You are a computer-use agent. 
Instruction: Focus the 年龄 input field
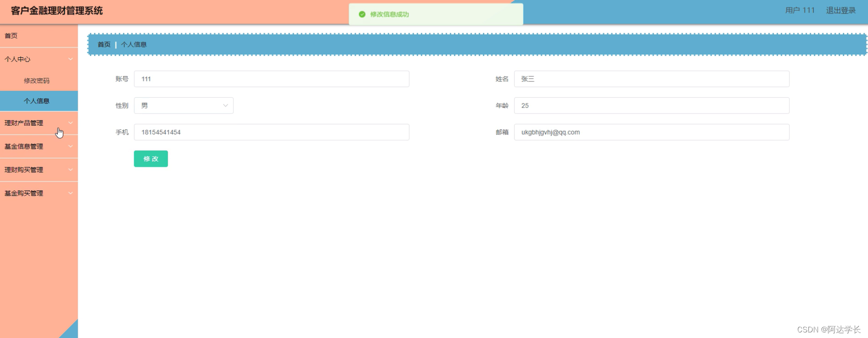click(651, 106)
